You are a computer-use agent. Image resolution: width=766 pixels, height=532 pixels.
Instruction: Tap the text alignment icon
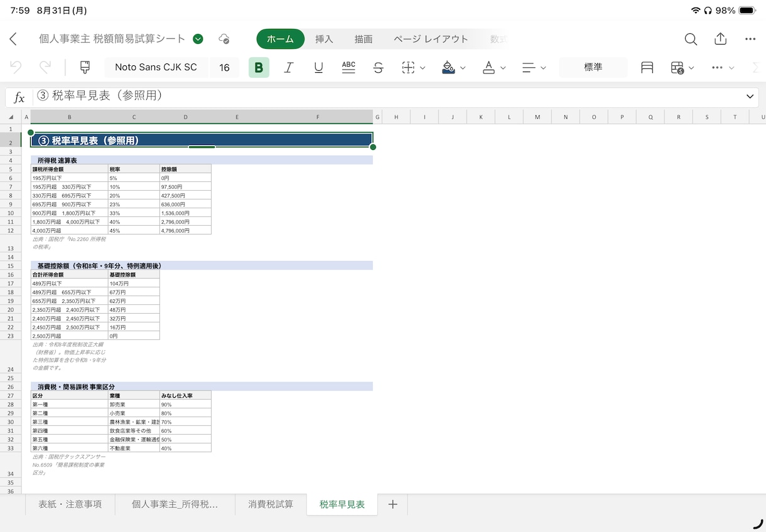pyautogui.click(x=529, y=68)
